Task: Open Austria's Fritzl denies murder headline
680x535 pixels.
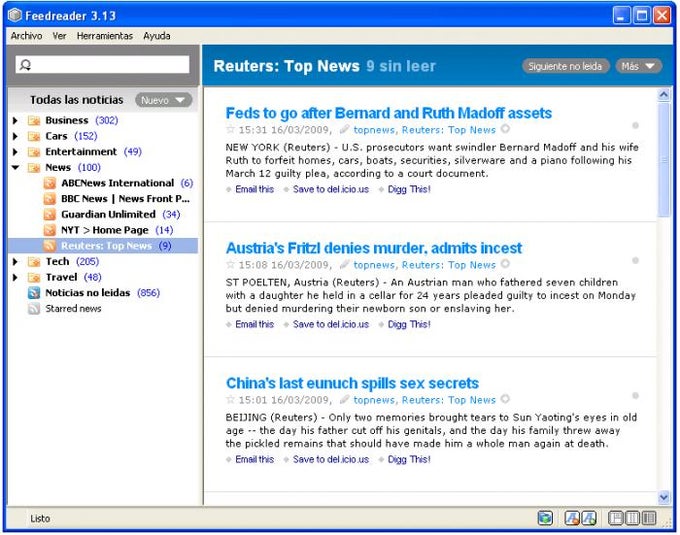Action: [x=374, y=248]
